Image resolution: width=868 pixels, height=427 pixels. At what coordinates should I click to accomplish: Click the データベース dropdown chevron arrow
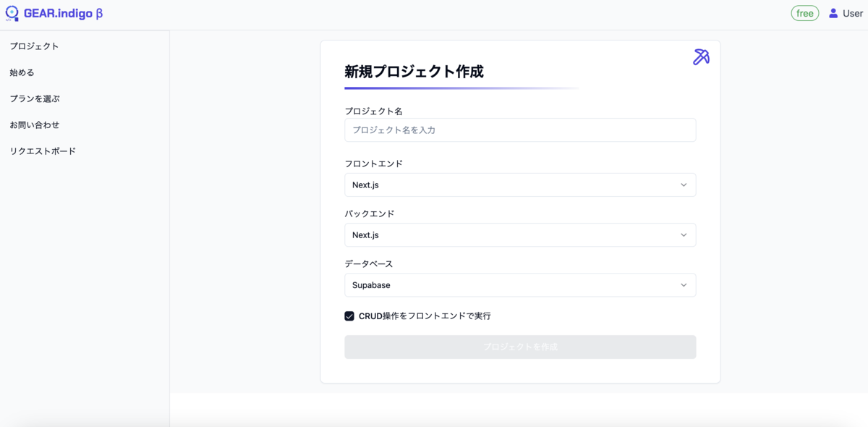tap(684, 285)
